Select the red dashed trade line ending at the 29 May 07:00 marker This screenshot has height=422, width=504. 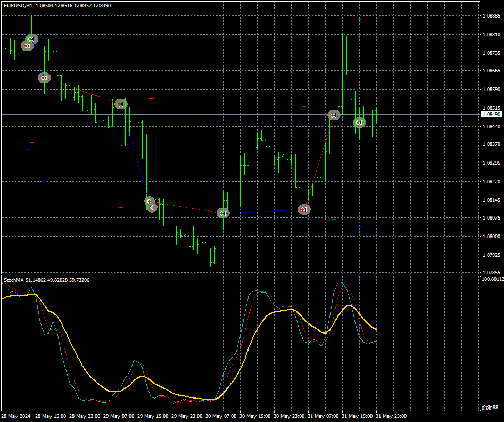(82, 91)
